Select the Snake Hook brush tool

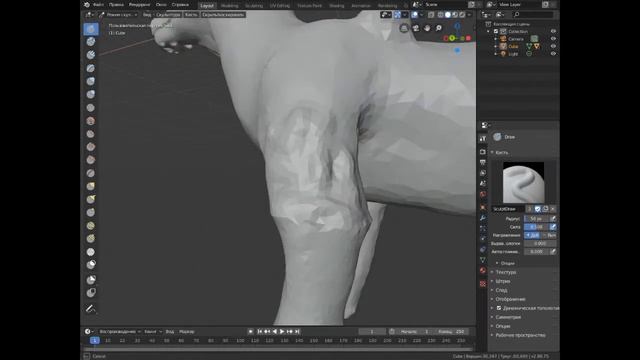(x=91, y=199)
